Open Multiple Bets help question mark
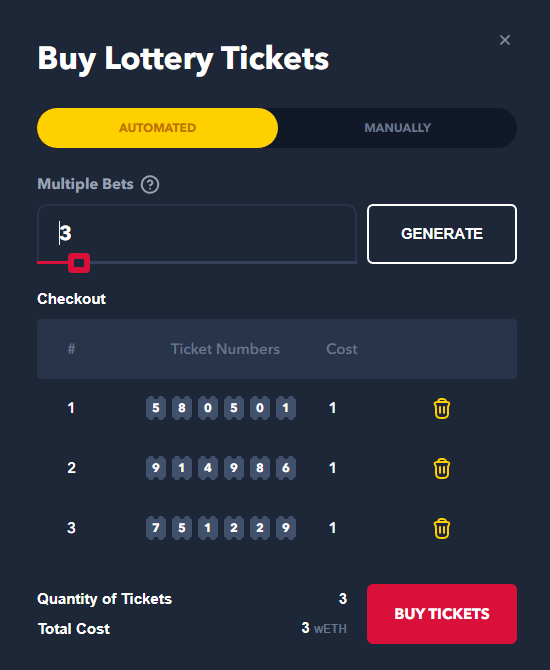550x670 pixels. click(150, 185)
